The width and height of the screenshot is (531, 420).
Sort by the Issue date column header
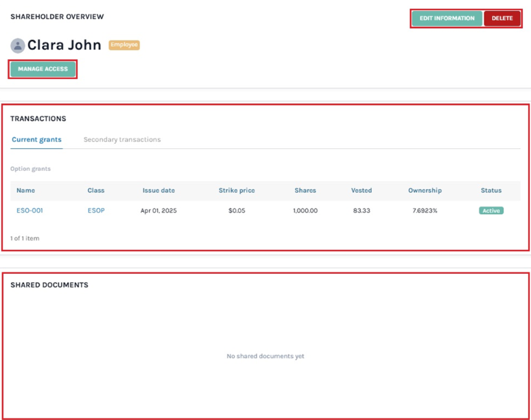tap(158, 190)
